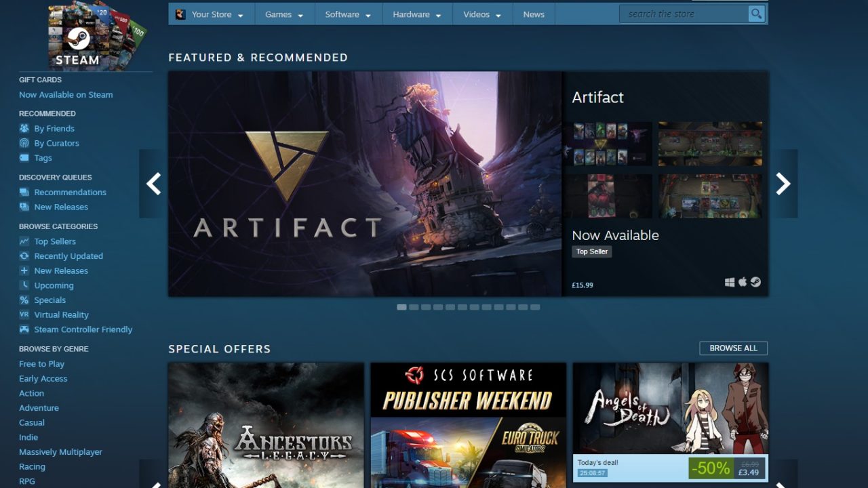This screenshot has height=488, width=868.
Task: Click the BROWSE ALL button
Action: tap(733, 348)
